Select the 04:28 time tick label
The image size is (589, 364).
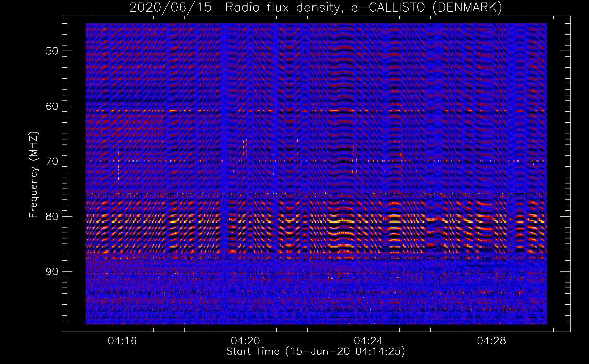pos(491,341)
